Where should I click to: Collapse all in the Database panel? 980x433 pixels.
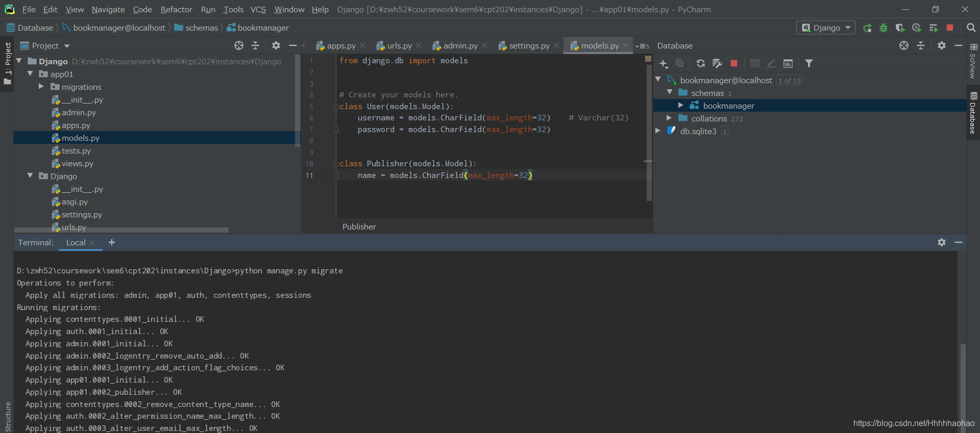click(x=921, y=45)
